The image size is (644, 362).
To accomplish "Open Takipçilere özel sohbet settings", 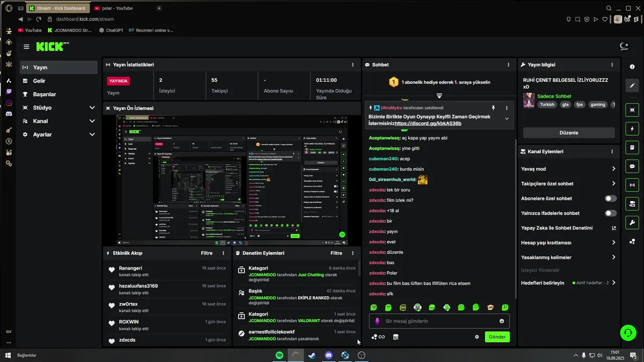I will (x=569, y=184).
